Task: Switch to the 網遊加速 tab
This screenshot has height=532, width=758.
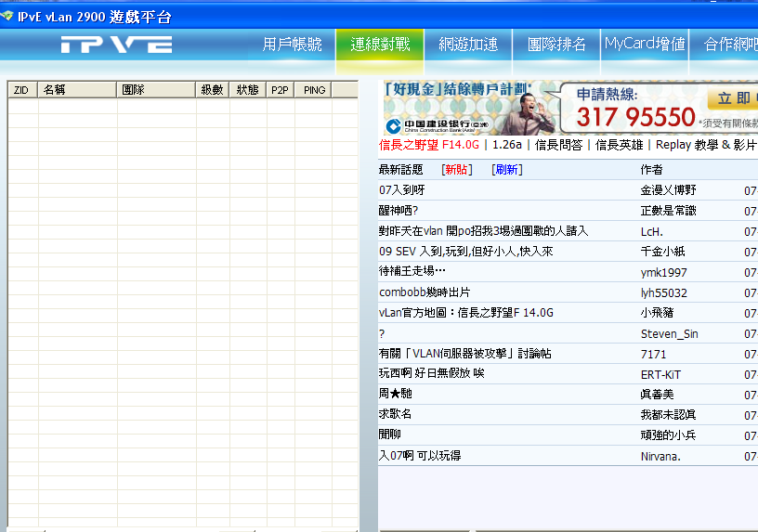Action: pos(468,45)
